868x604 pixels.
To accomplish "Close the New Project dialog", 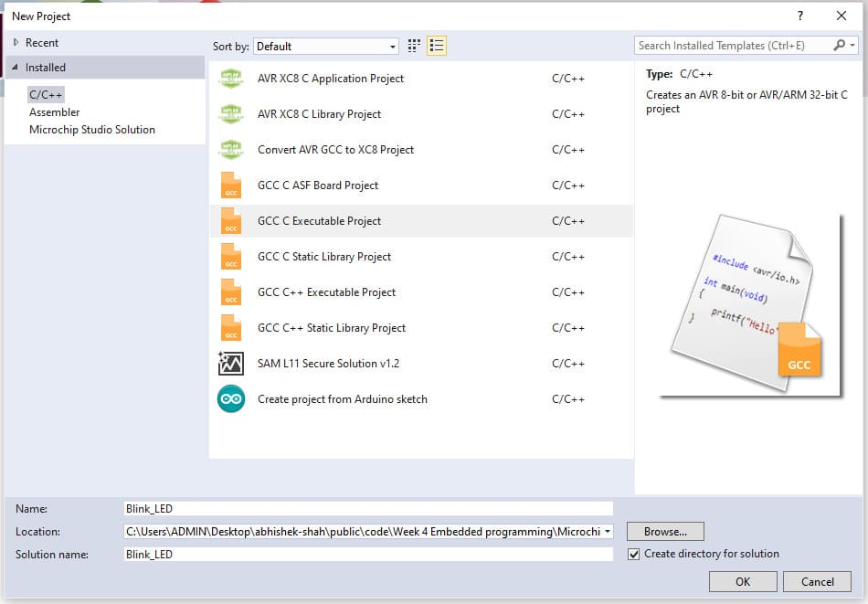I will (x=842, y=16).
